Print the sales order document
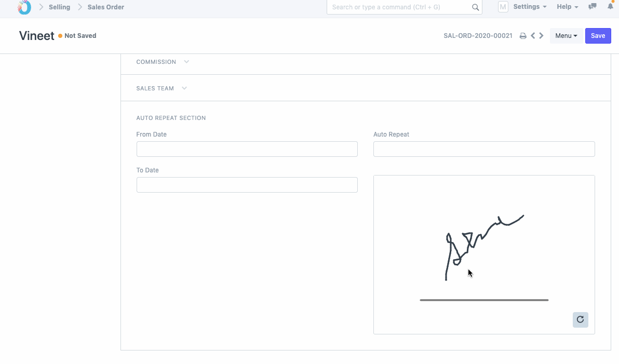Screen dimensions: 619x364 (523, 36)
